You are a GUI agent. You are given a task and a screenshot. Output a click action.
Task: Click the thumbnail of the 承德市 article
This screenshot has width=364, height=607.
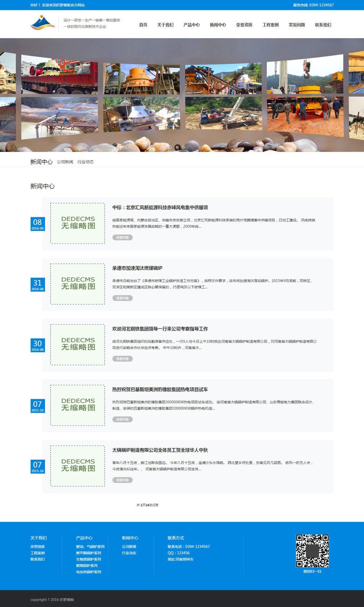(x=78, y=284)
